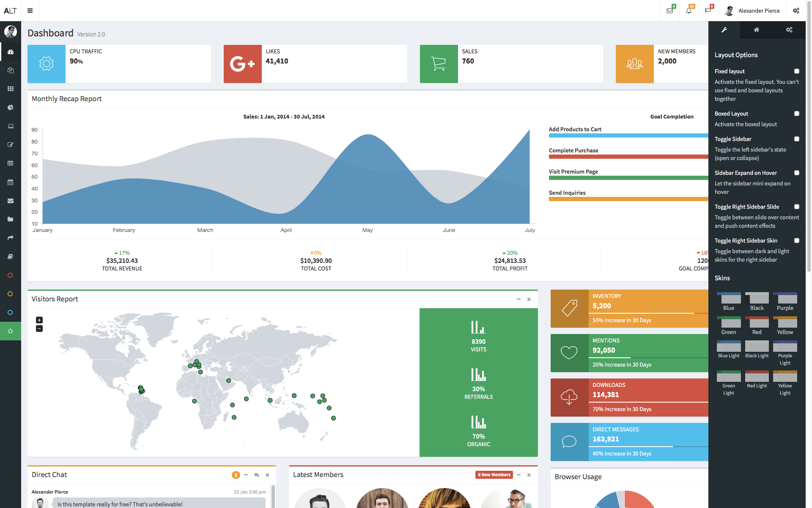The width and height of the screenshot is (812, 508).
Task: Click the Dashboard home tab
Action: coord(757,30)
